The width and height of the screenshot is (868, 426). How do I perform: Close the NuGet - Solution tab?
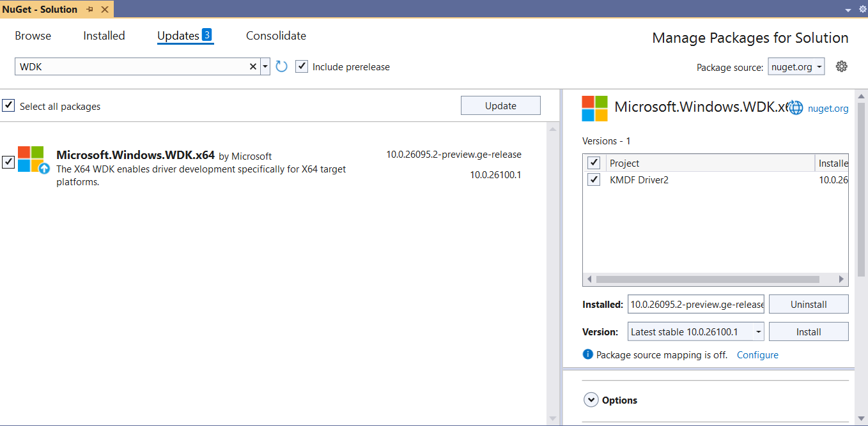[x=105, y=10]
